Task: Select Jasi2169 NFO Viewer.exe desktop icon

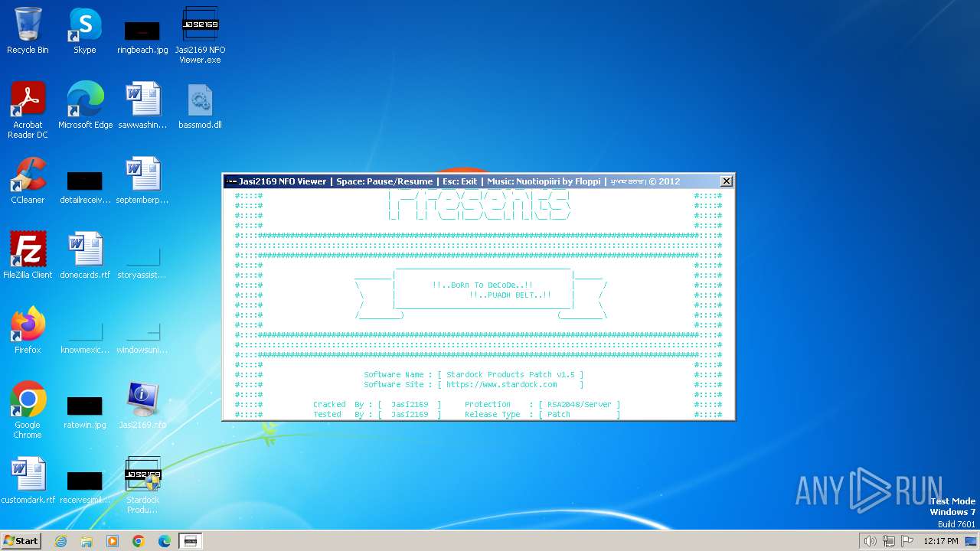Action: pyautogui.click(x=201, y=34)
